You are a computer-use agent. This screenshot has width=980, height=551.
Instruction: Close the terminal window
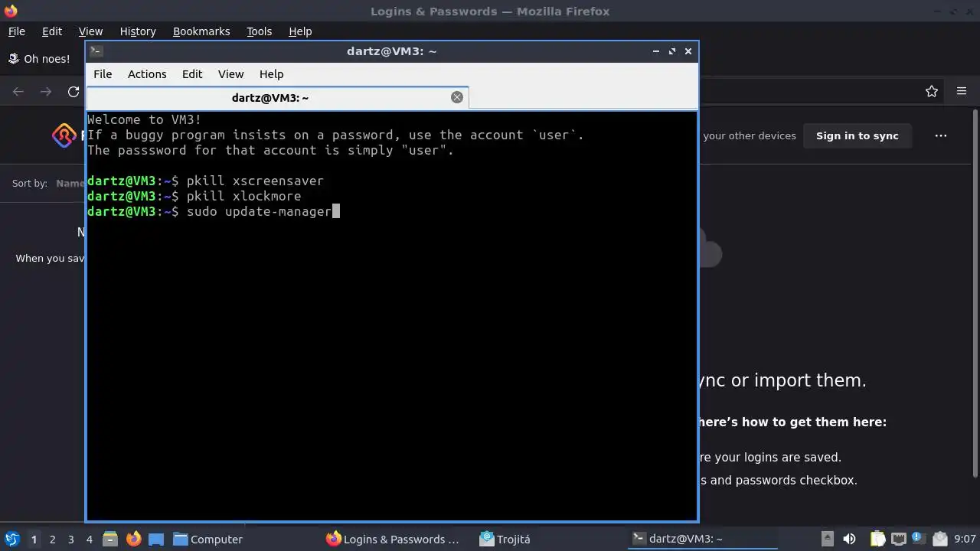(x=688, y=51)
